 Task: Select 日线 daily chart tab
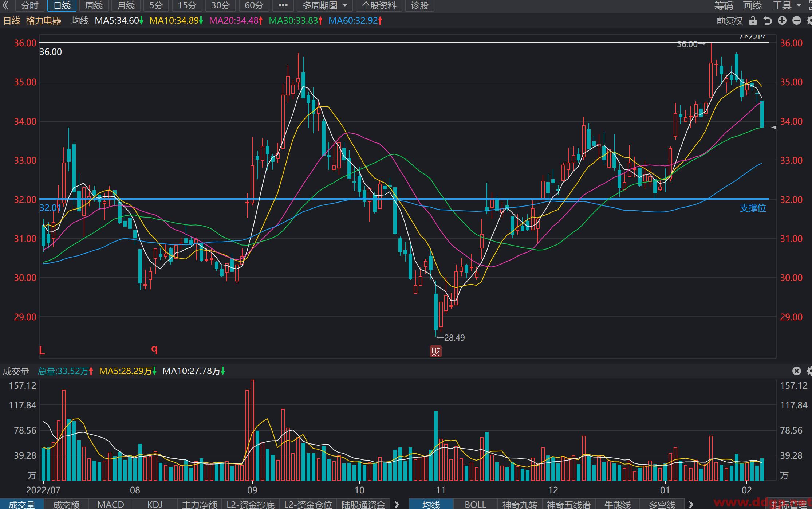(x=62, y=5)
